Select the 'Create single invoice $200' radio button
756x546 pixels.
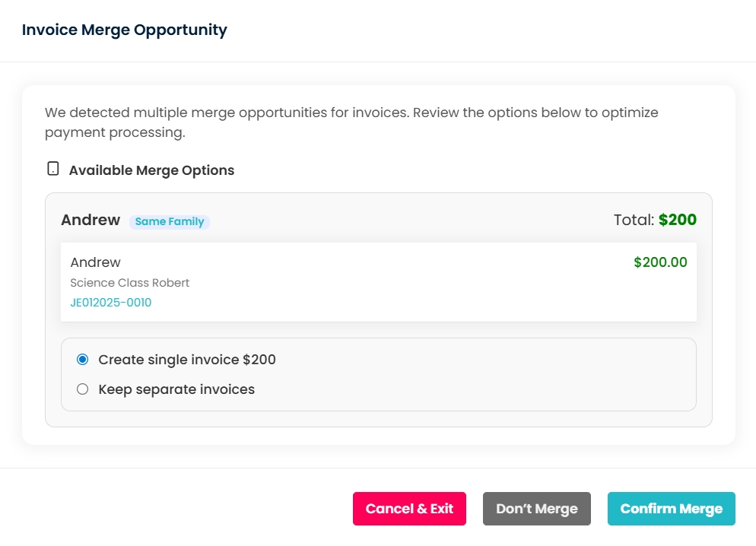click(83, 360)
